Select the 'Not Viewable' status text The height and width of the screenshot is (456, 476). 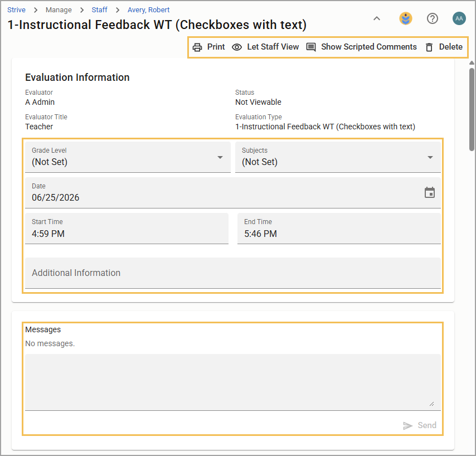point(258,102)
